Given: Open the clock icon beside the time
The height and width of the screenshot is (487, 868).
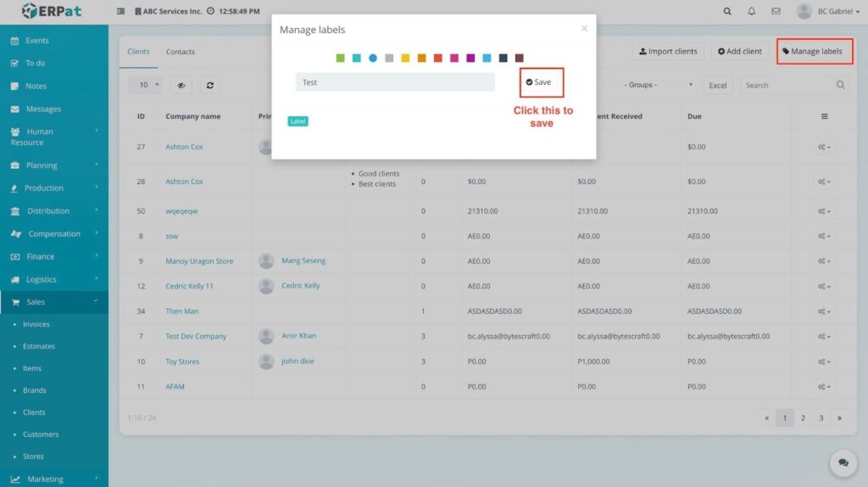Looking at the screenshot, I should (x=210, y=12).
